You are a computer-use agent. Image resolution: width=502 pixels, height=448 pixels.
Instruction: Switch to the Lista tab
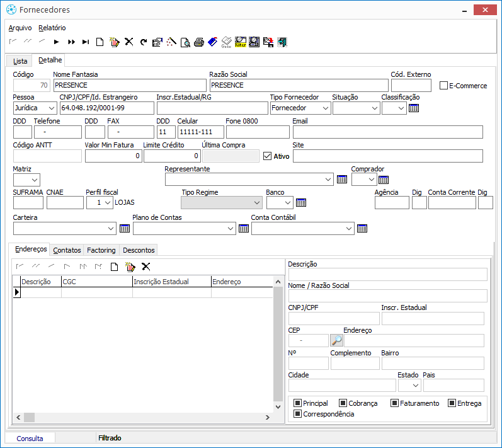point(20,61)
